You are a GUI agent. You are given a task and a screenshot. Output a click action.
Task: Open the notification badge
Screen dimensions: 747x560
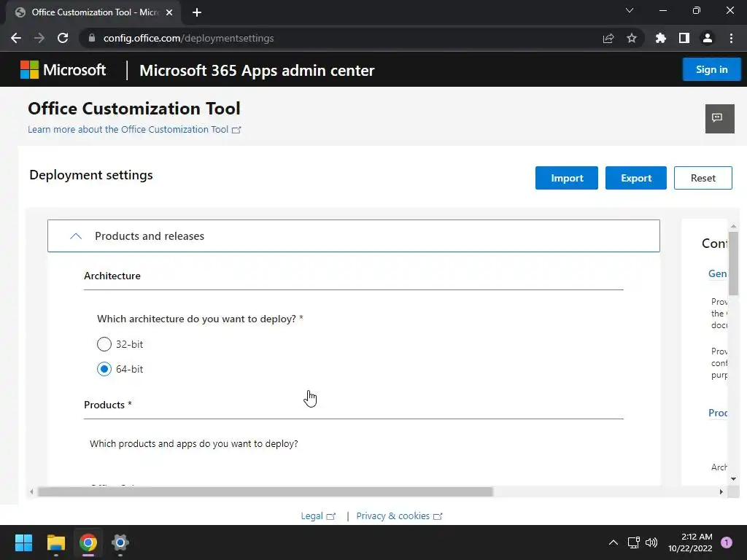[726, 542]
